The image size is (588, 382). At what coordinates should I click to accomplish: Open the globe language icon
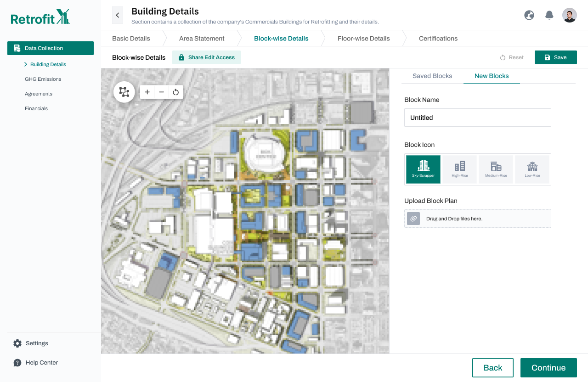tap(529, 15)
